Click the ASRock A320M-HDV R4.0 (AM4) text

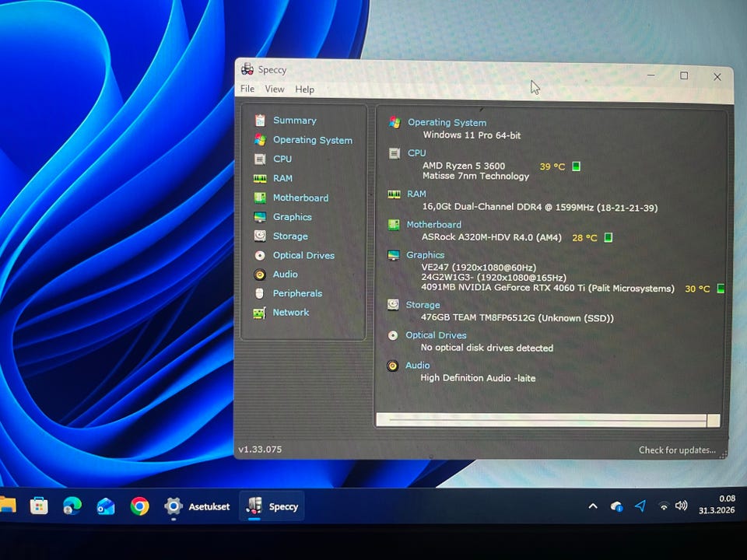[492, 237]
